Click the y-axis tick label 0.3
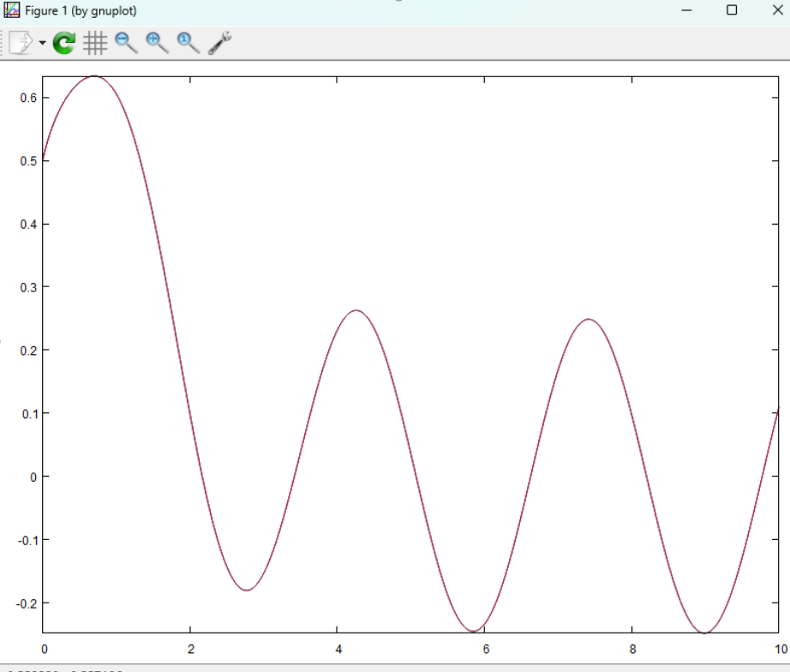 pos(27,287)
